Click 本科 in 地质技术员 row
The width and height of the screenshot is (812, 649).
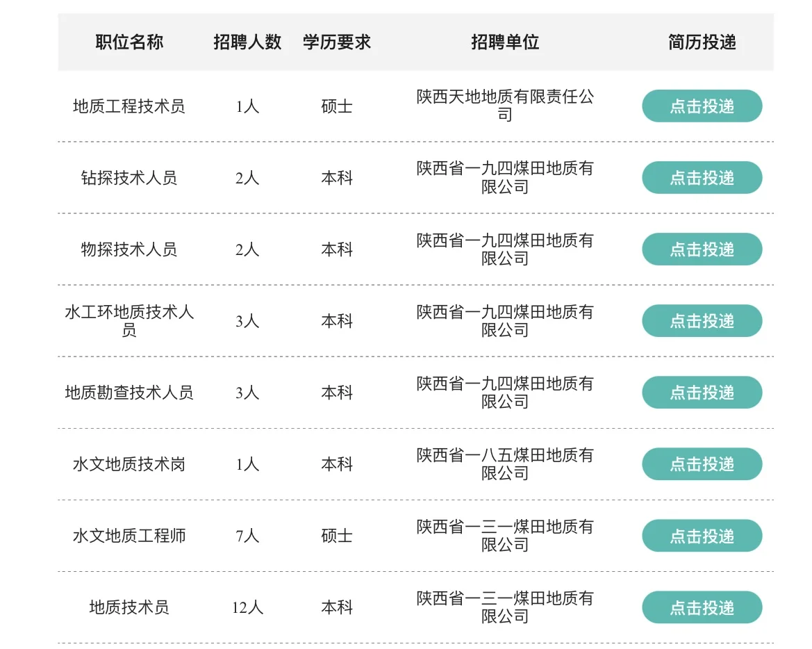[x=337, y=607]
